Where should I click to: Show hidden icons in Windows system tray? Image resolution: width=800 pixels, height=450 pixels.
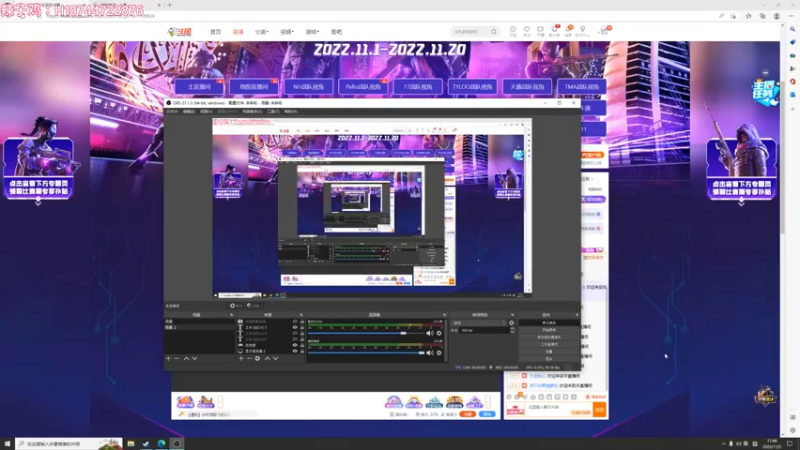click(723, 444)
